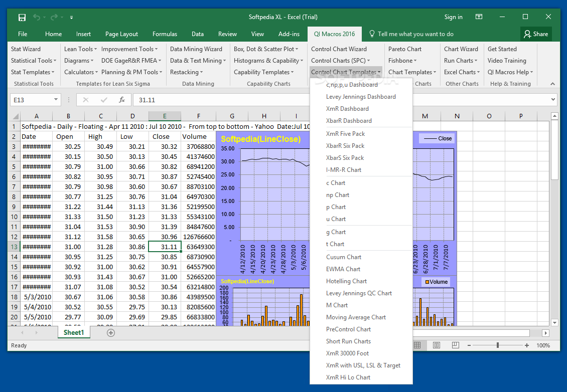Choose Levey Jennings QC Chart
Viewport: 567px width, 392px height.
click(x=361, y=293)
